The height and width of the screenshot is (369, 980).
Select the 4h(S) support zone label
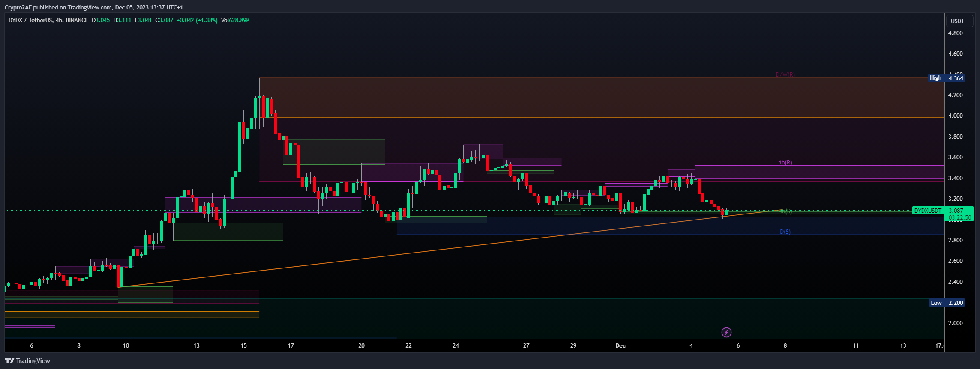point(785,211)
